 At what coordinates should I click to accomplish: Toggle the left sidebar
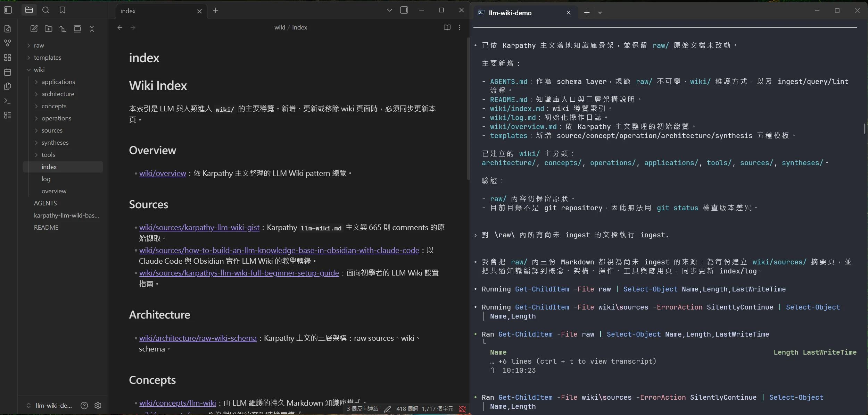pos(8,10)
